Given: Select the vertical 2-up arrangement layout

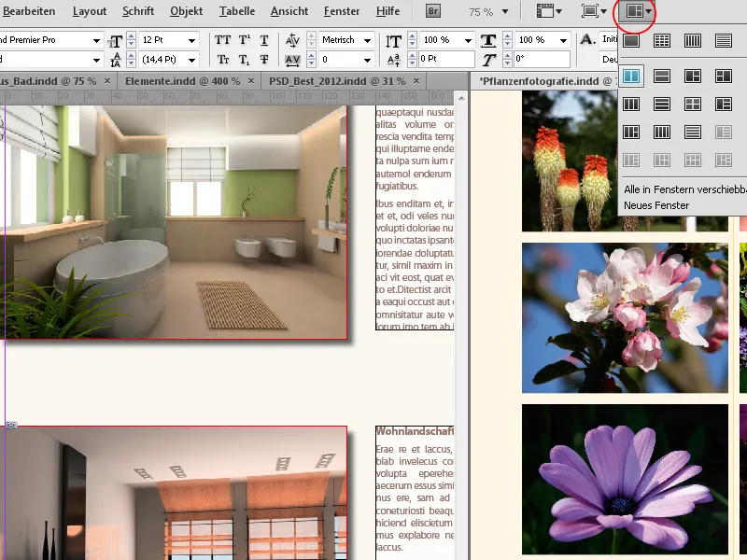Looking at the screenshot, I should 632,76.
